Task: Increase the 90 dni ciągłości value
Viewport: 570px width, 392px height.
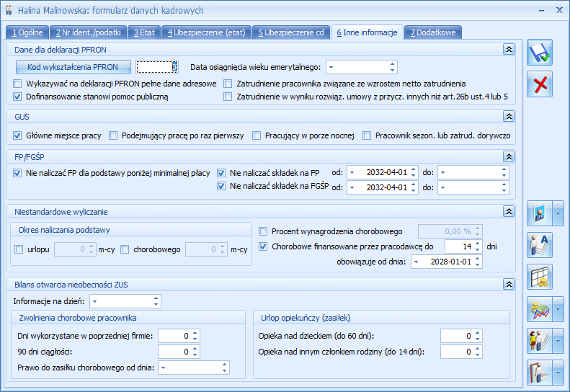Action: (x=195, y=349)
